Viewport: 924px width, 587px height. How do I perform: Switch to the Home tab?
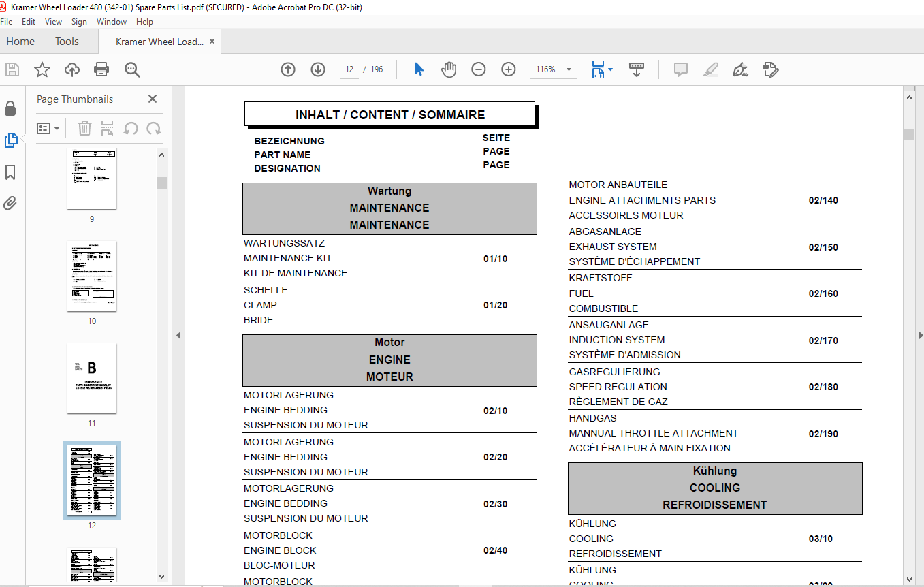[20, 42]
